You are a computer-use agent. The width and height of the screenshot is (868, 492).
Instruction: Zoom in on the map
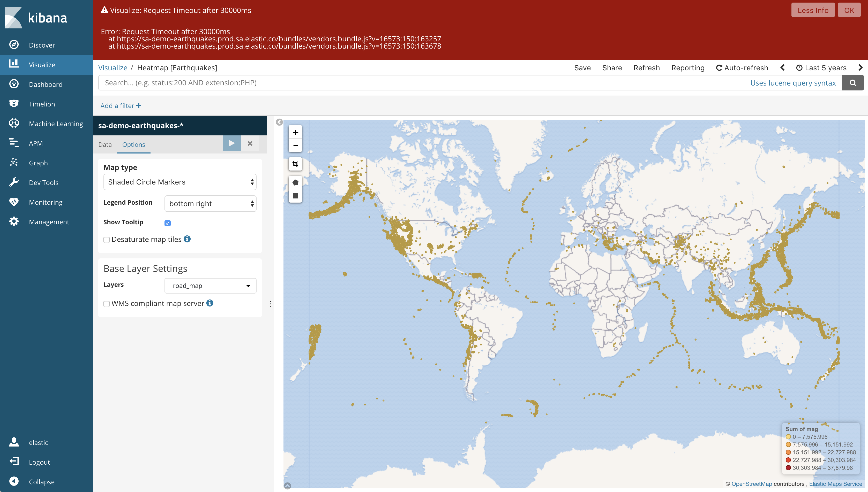[x=295, y=132]
